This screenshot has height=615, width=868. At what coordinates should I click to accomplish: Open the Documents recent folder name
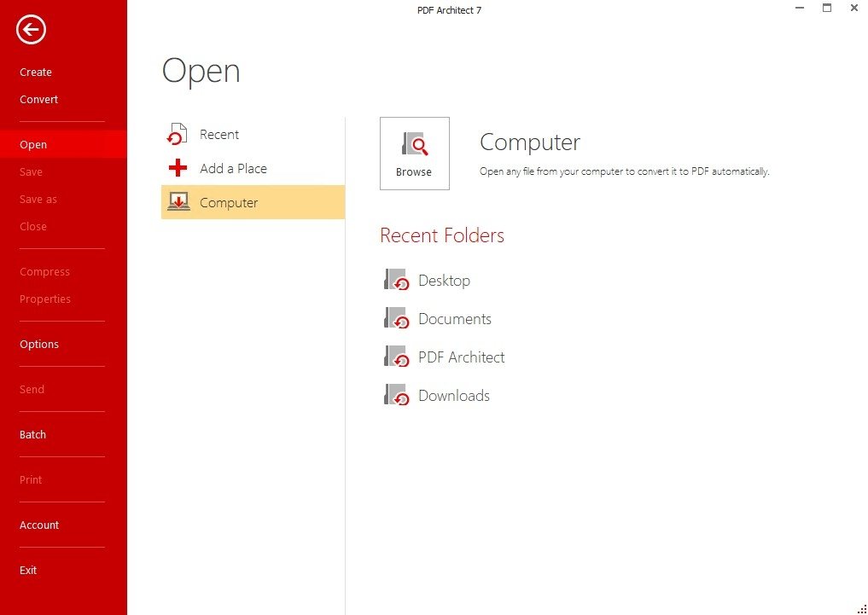[x=454, y=319]
